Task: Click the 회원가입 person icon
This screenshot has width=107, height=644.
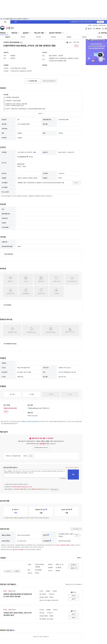Action: click(94, 29)
